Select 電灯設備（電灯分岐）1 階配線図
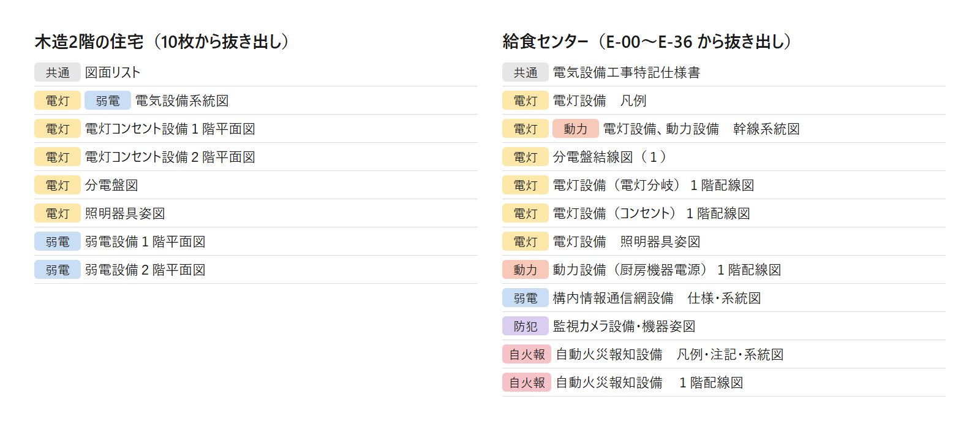Viewport: 980px width, 426px height. 654,185
